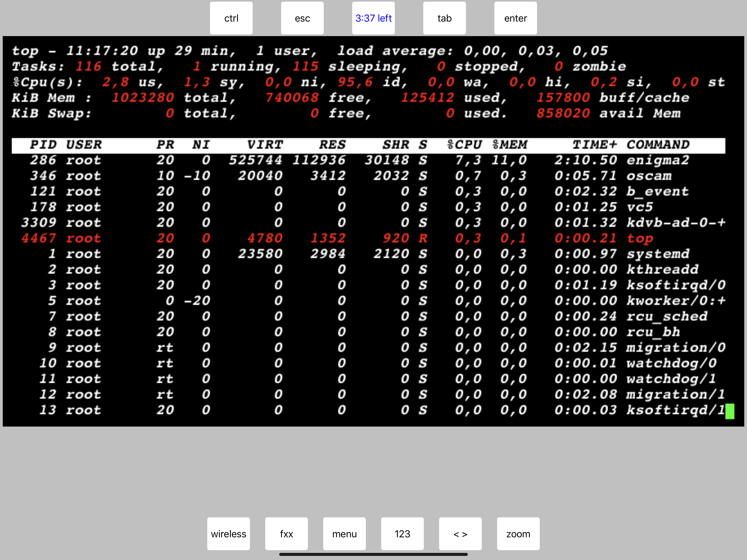Hit the enter key button

point(515,18)
